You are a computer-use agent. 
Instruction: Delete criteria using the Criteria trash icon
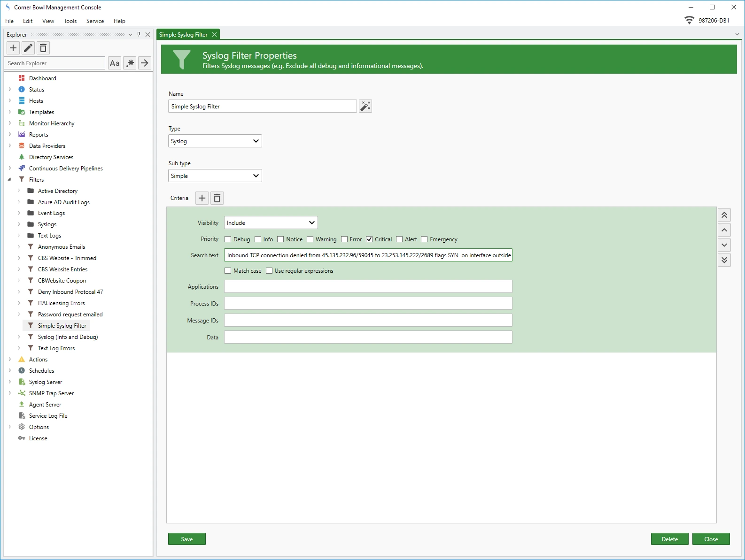(217, 198)
